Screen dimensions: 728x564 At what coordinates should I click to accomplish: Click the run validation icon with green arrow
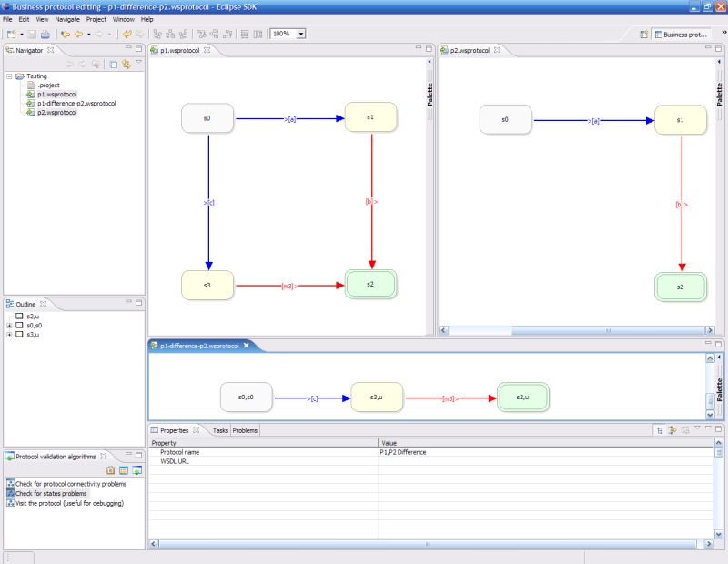(137, 470)
